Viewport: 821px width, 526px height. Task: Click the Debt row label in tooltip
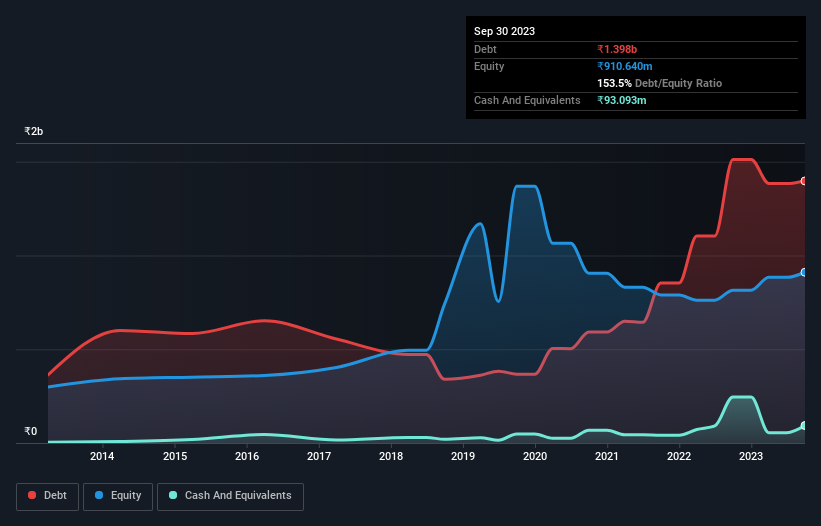(x=485, y=49)
